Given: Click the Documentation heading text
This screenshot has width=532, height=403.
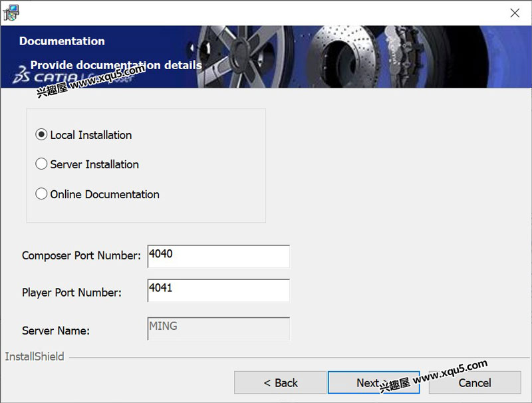Looking at the screenshot, I should pos(62,41).
